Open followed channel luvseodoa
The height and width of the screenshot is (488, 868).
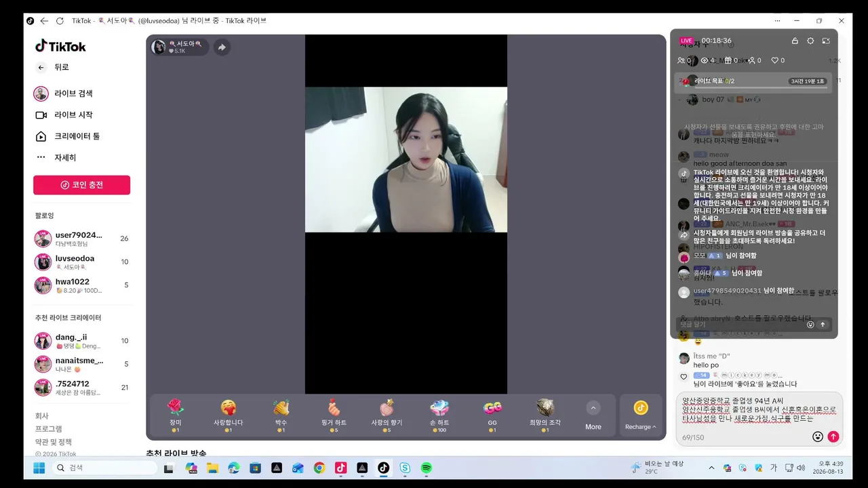coord(81,262)
